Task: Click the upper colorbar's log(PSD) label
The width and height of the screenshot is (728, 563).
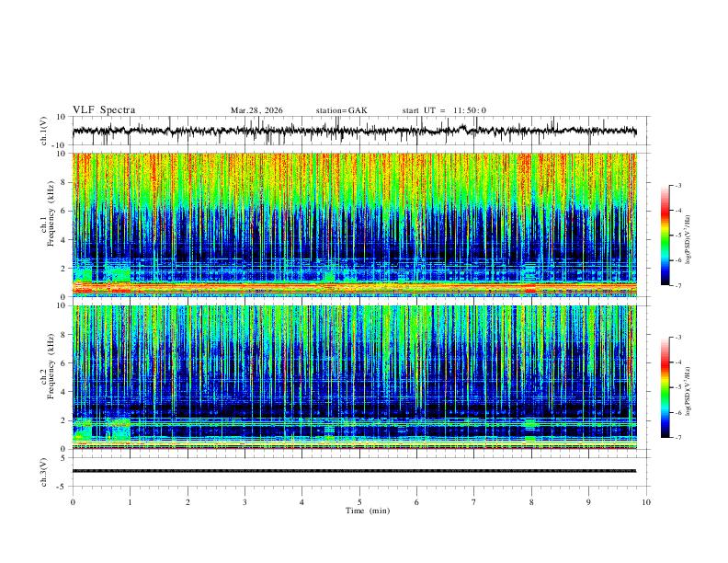Action: tap(688, 240)
